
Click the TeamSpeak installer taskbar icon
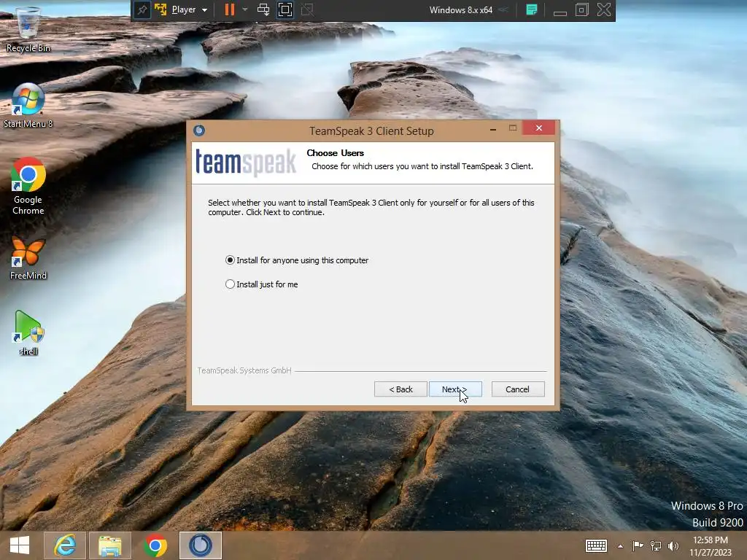[200, 545]
